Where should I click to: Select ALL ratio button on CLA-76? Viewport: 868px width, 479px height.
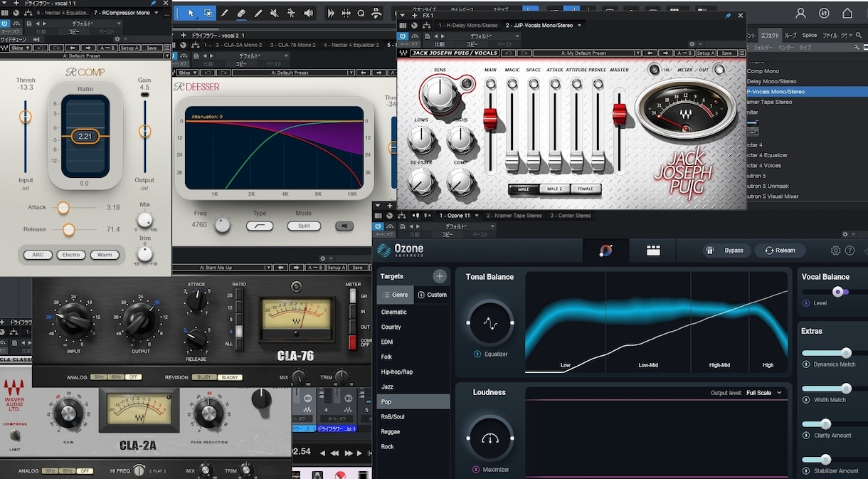coord(240,344)
